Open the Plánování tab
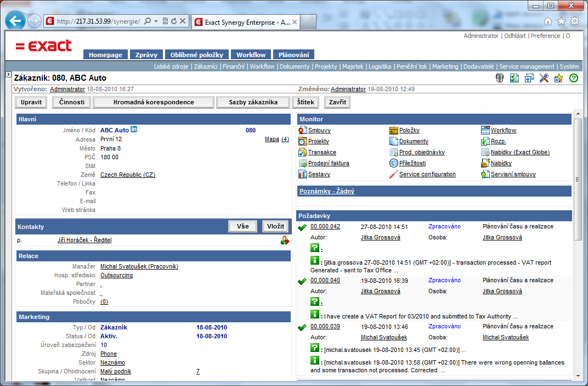Viewport: 588px width, 386px height. coord(293,55)
